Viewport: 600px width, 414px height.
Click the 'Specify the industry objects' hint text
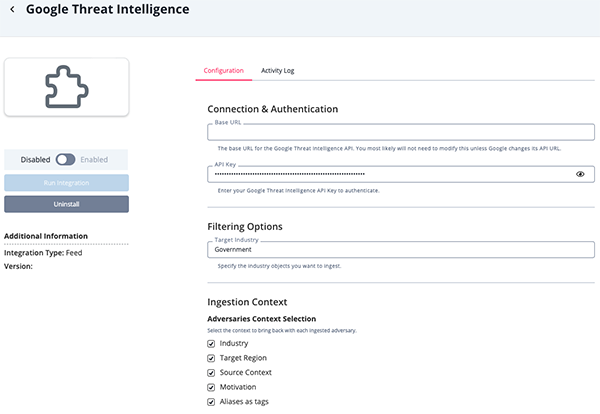279,266
